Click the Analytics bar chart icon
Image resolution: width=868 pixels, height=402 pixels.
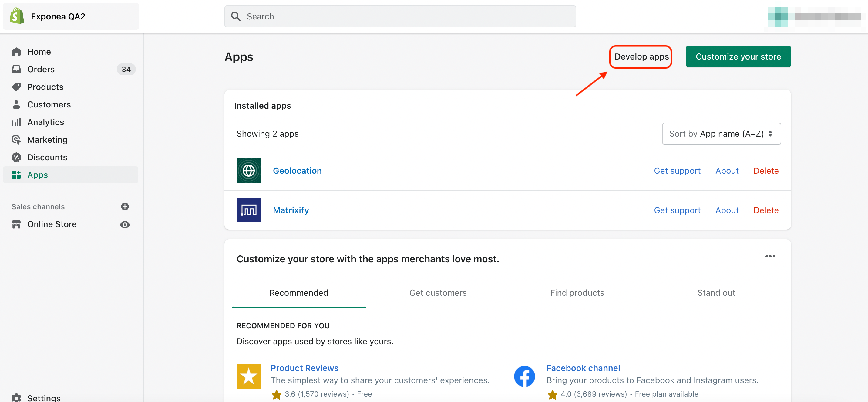[x=16, y=122]
